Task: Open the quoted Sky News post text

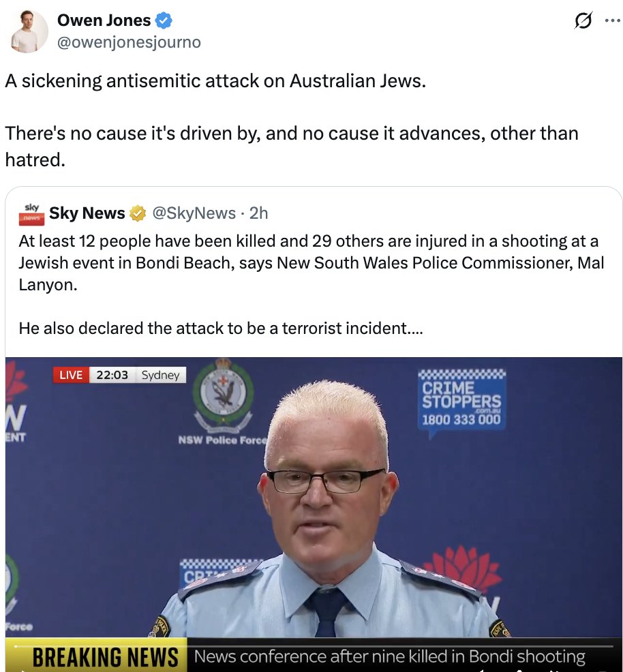Action: click(x=311, y=285)
